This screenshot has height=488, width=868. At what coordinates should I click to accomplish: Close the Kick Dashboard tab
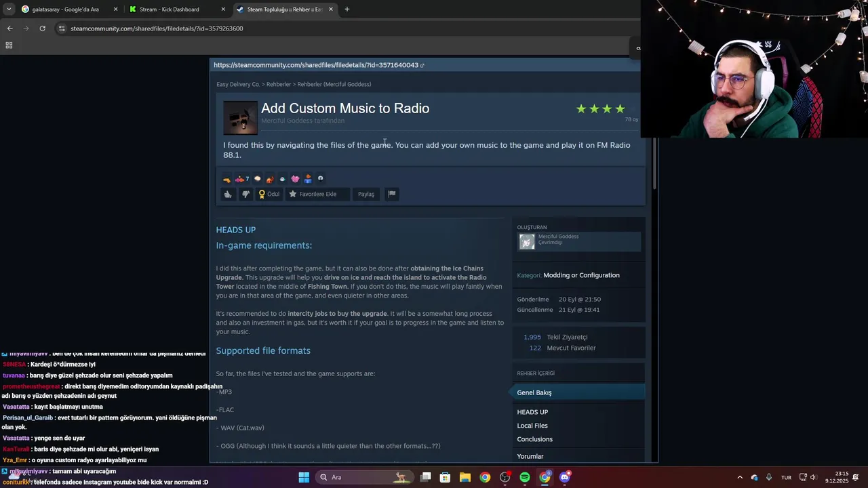pos(223,9)
